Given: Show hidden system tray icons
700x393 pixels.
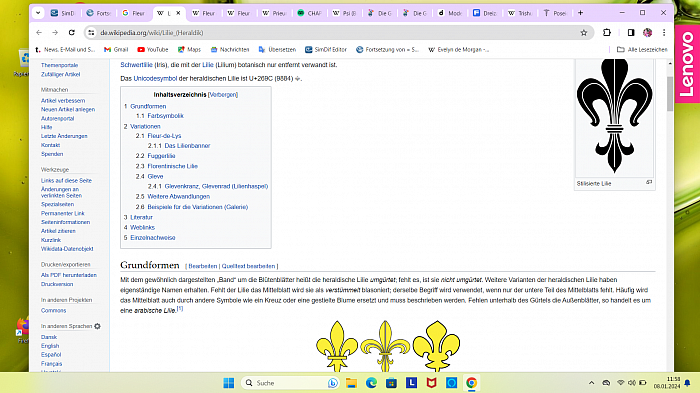Looking at the screenshot, I should (x=592, y=383).
